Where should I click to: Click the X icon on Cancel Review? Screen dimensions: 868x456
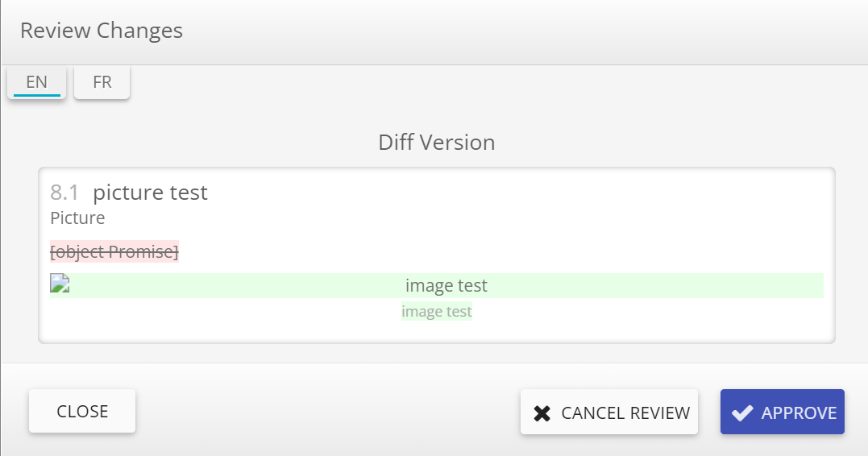click(x=542, y=413)
